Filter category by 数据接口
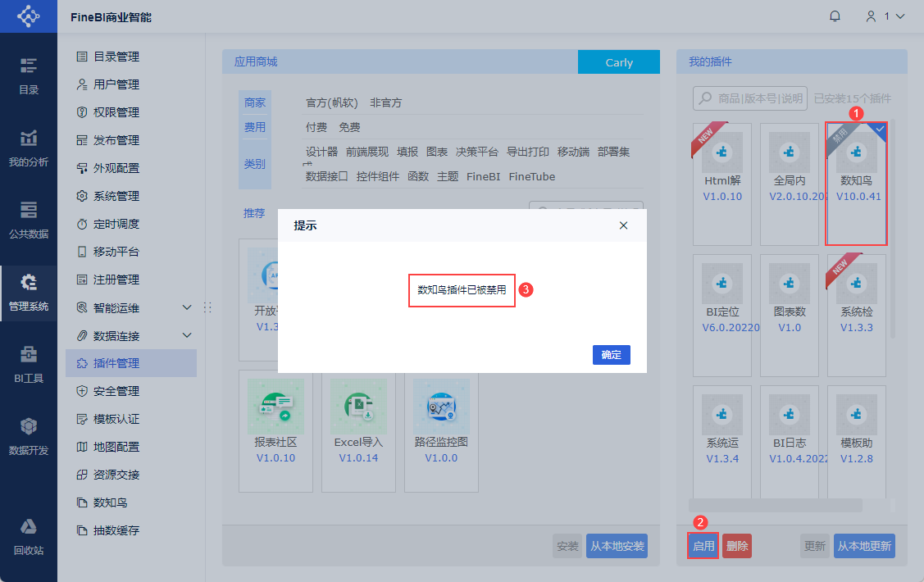The image size is (924, 582). click(x=326, y=177)
